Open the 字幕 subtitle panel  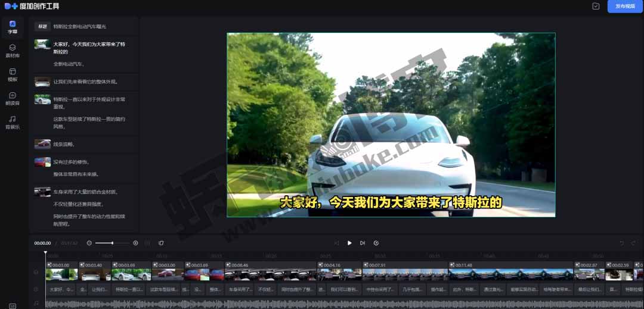pos(13,27)
